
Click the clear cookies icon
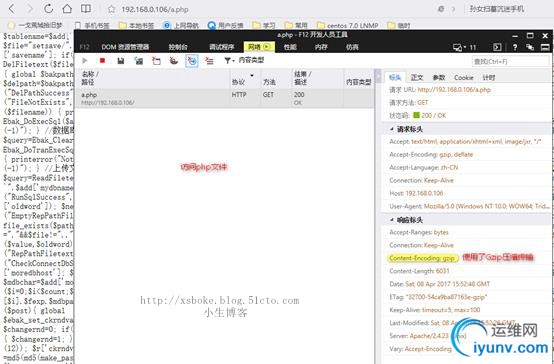173,61
